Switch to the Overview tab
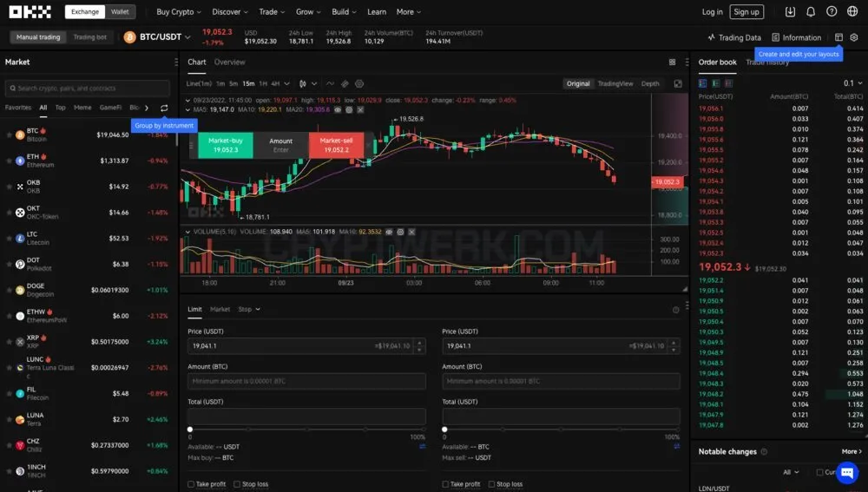Screen dimensions: 868x492 [230, 62]
